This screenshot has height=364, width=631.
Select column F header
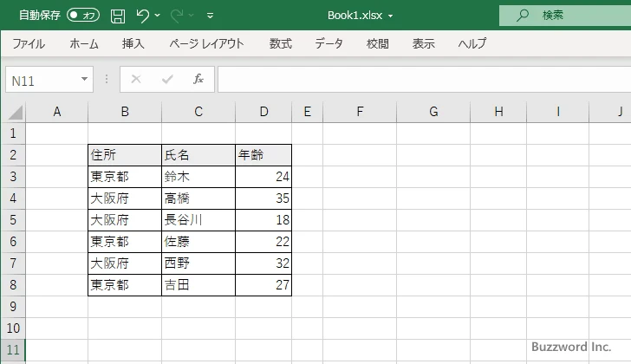[x=360, y=112]
